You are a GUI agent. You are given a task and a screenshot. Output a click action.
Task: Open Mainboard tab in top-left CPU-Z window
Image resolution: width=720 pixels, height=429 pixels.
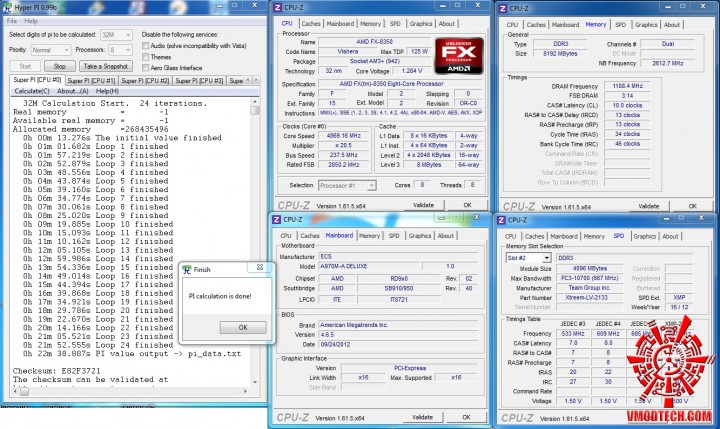click(x=340, y=24)
